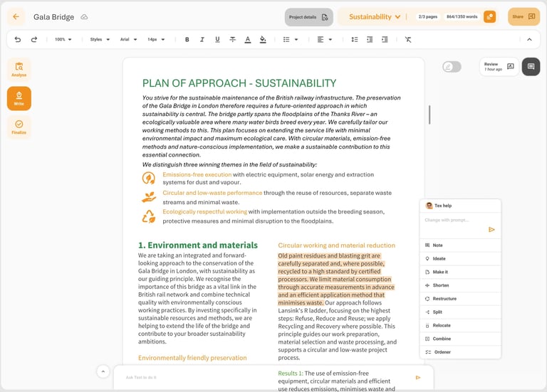Select Restructure in the Tex help menu
The height and width of the screenshot is (392, 547).
444,299
